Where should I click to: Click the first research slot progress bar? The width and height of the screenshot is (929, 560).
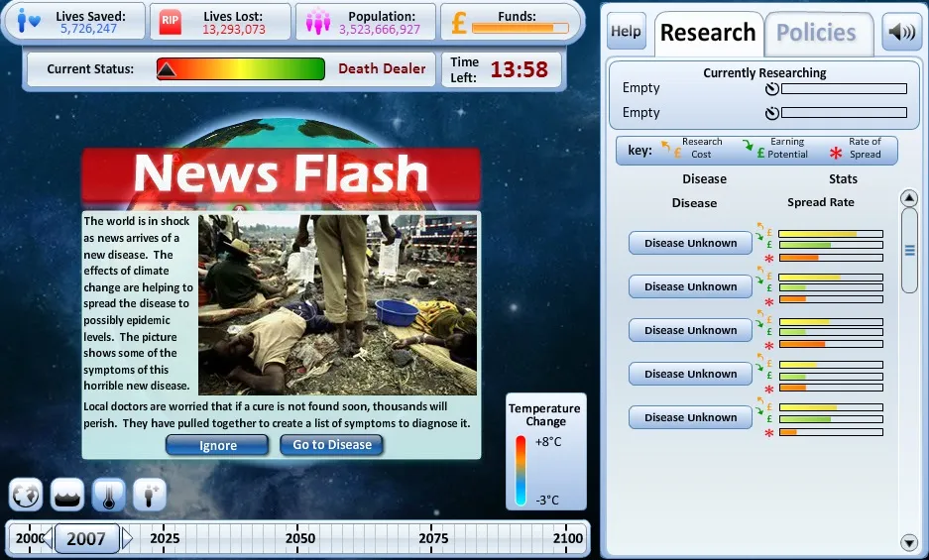[845, 89]
